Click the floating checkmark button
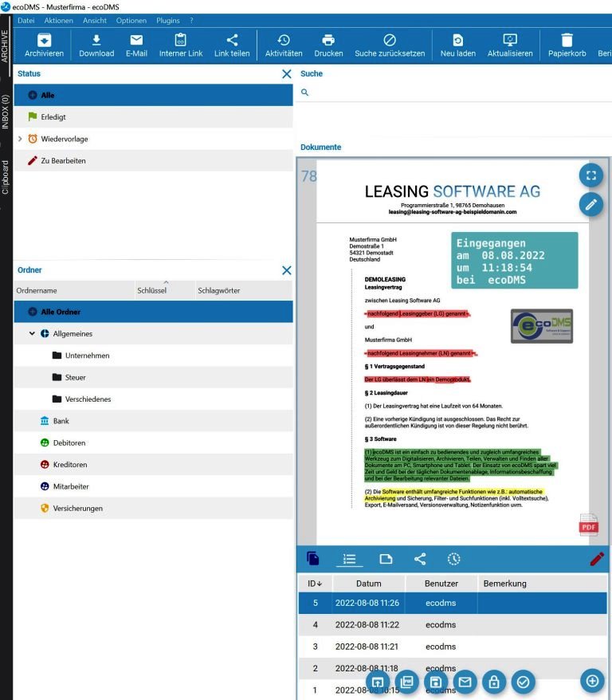Image resolution: width=612 pixels, height=700 pixels. tap(523, 682)
